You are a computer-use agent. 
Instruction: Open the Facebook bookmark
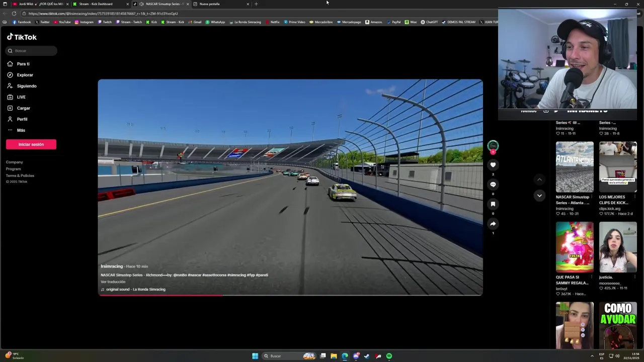pos(22,22)
